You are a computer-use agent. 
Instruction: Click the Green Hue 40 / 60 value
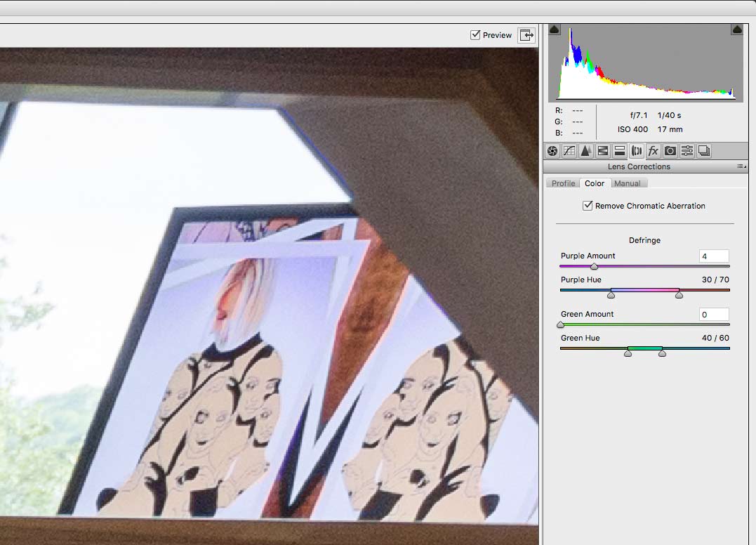(x=715, y=338)
